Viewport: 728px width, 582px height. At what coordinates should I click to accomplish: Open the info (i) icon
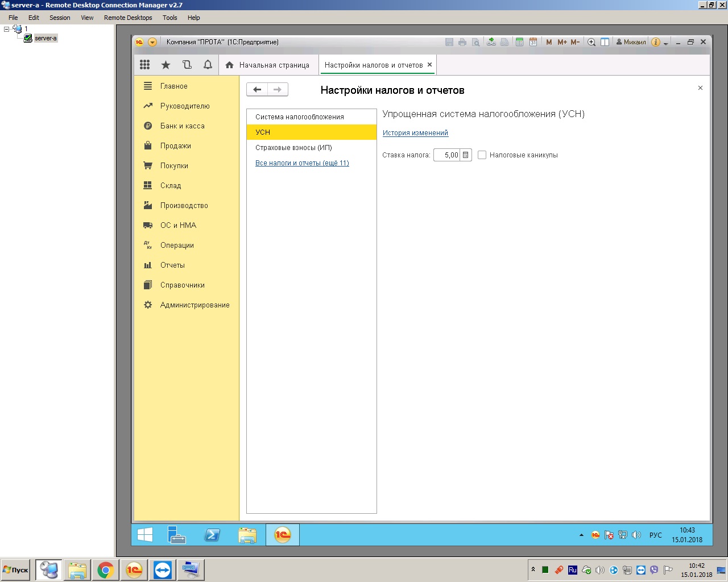(x=656, y=42)
